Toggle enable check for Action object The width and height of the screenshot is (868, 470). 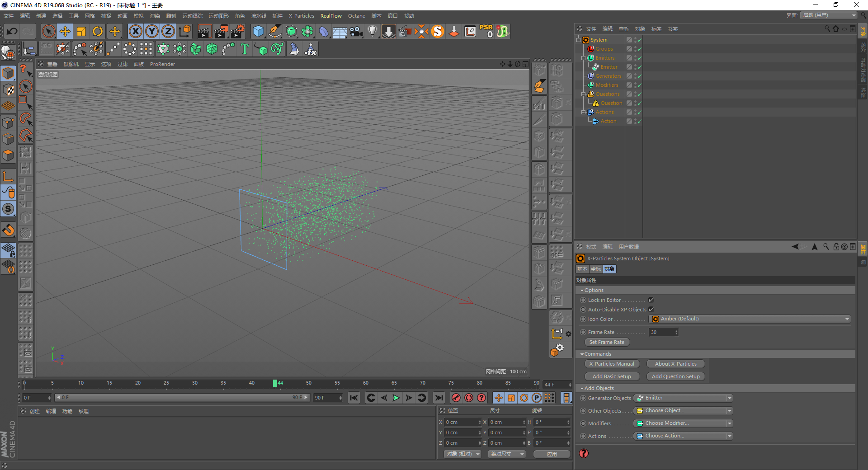(x=639, y=122)
